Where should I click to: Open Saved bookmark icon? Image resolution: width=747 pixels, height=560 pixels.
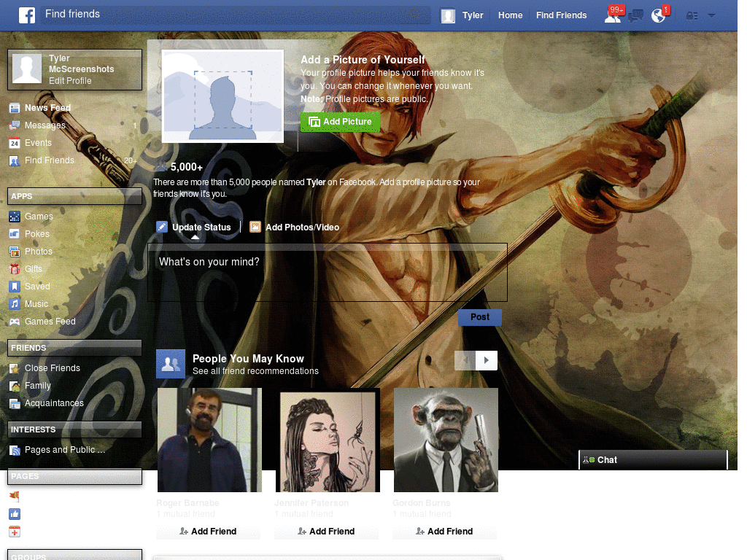[x=15, y=287]
